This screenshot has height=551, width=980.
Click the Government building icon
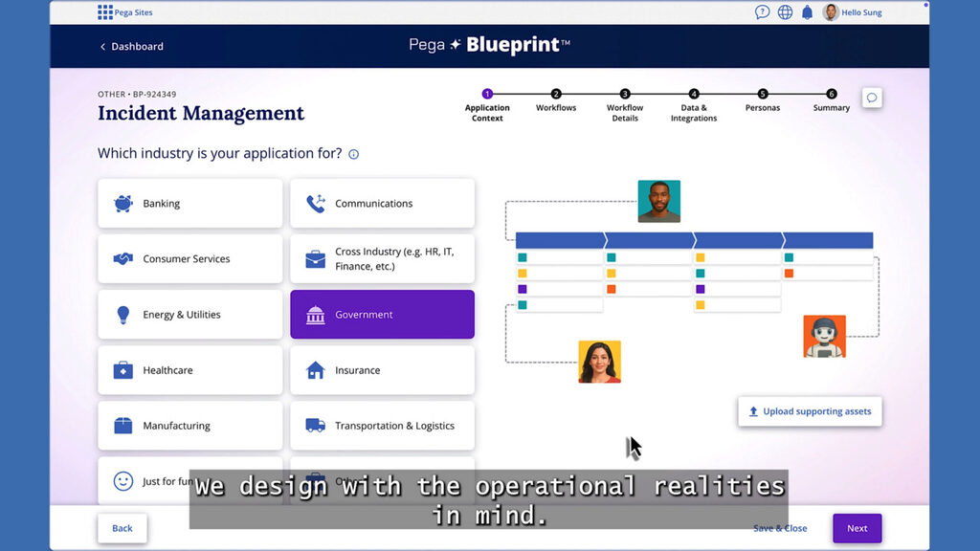coord(316,315)
